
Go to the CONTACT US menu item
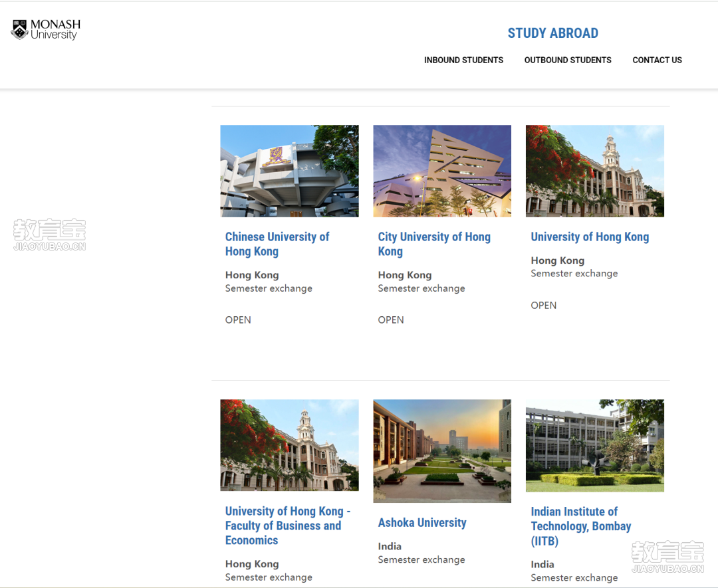click(x=657, y=60)
